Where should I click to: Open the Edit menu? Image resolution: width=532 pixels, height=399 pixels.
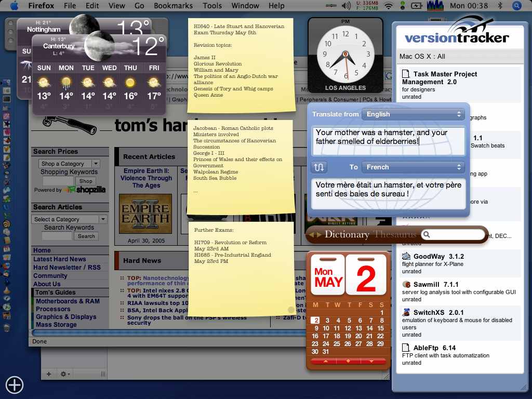click(92, 5)
